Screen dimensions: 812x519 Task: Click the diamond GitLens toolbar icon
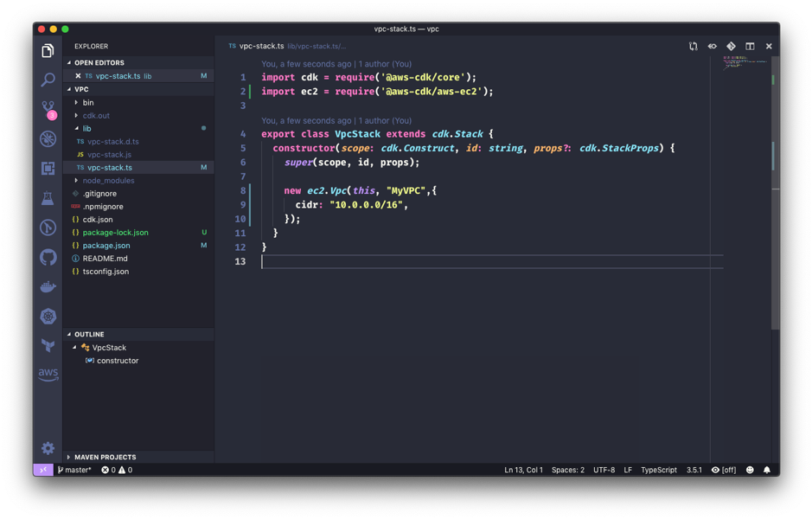click(731, 46)
